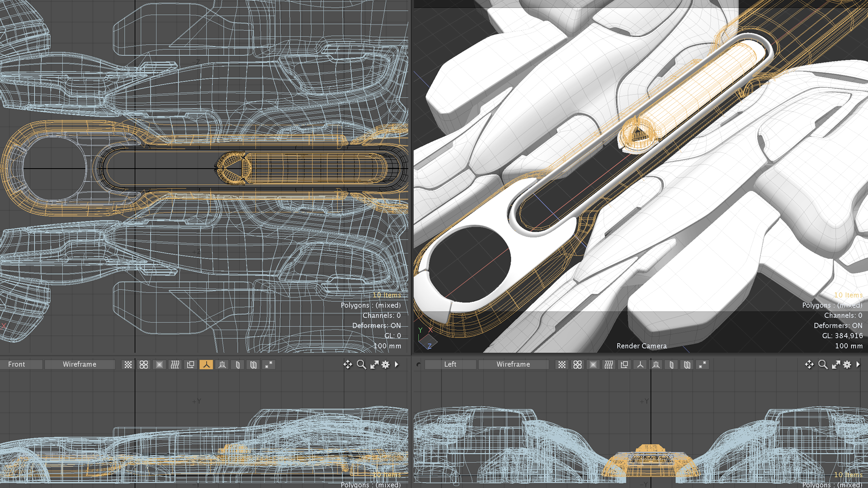
Task: Open Wireframe shading dropdown in Front viewport
Action: 80,364
